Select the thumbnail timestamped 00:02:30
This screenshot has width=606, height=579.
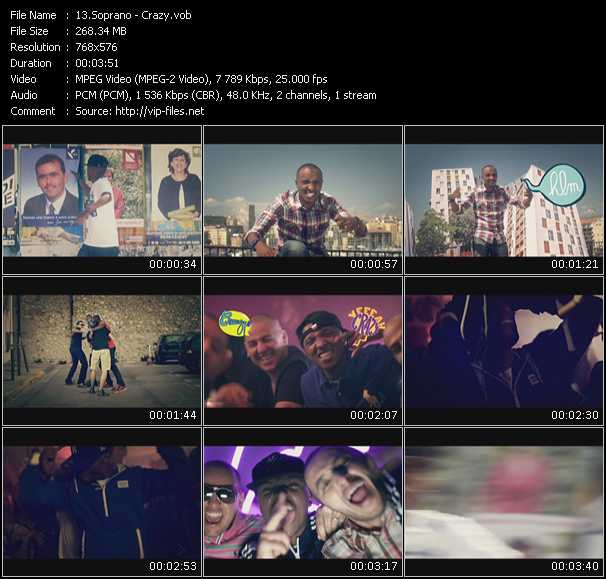click(504, 351)
